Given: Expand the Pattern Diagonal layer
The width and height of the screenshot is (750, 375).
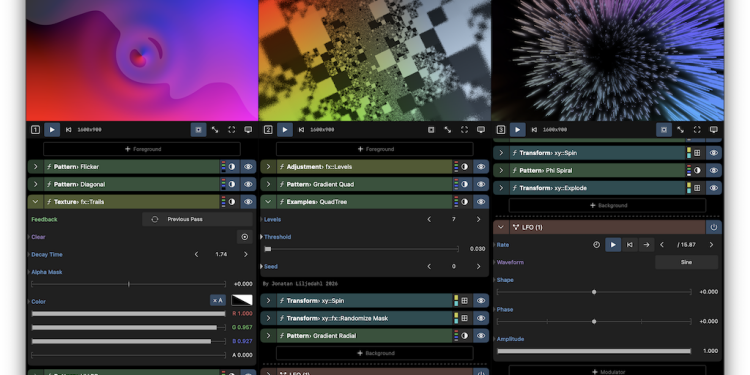Looking at the screenshot, I should (35, 184).
